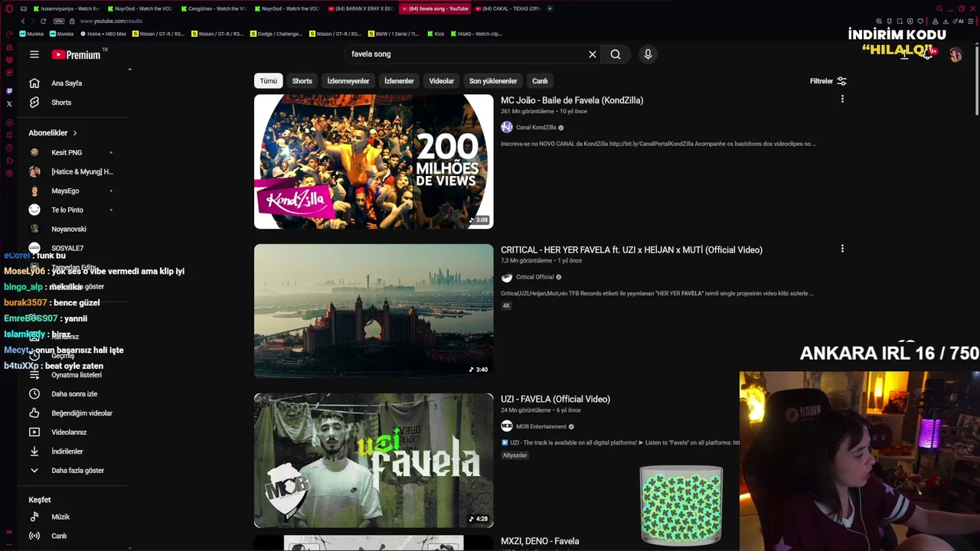Clear the search box with X icon
Image resolution: width=980 pixels, height=551 pixels.
pyautogui.click(x=592, y=54)
